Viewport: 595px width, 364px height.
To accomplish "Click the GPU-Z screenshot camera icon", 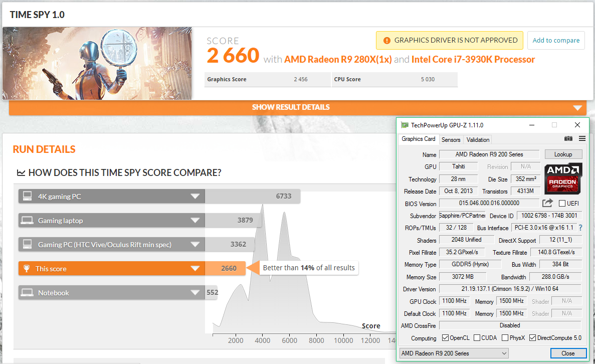I will (x=568, y=139).
